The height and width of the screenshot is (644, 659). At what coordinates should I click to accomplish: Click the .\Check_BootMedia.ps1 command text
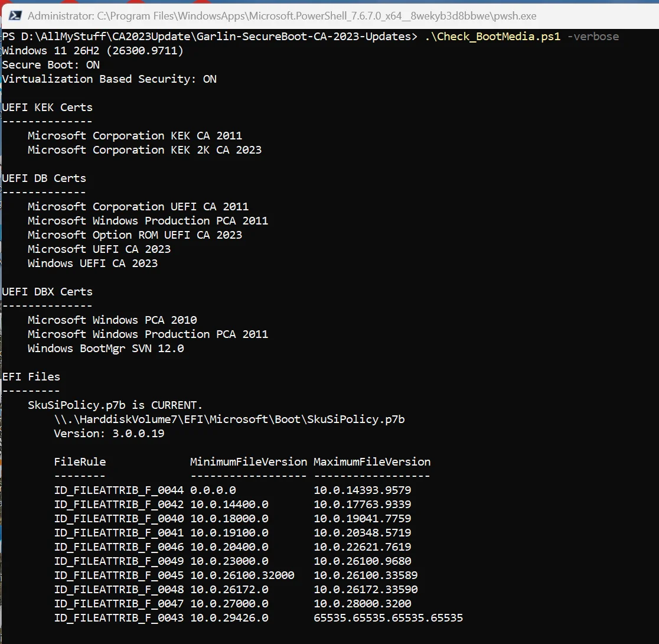coord(492,37)
